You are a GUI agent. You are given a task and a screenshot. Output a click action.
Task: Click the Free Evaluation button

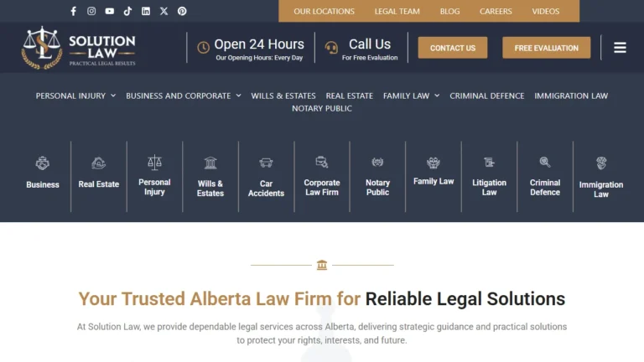tap(546, 48)
